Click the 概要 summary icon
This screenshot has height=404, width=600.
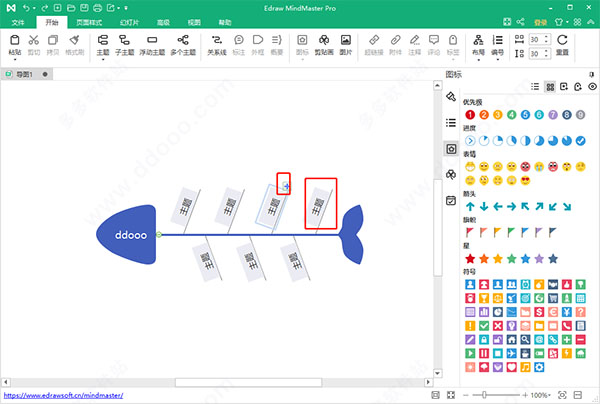click(x=277, y=40)
